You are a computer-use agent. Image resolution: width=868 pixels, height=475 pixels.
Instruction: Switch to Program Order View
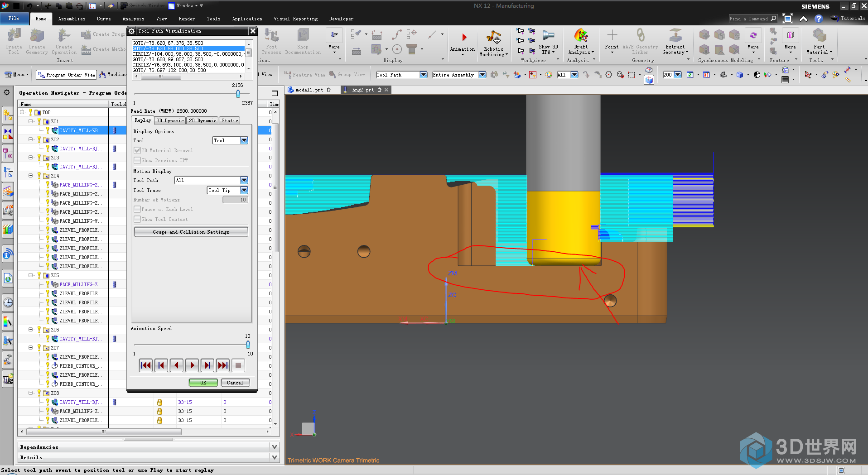67,75
